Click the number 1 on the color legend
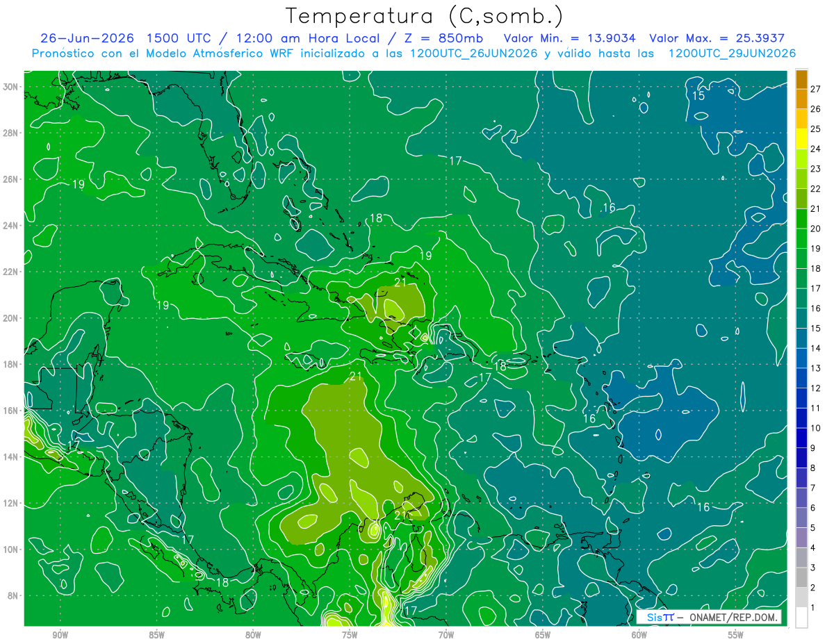 (813, 608)
